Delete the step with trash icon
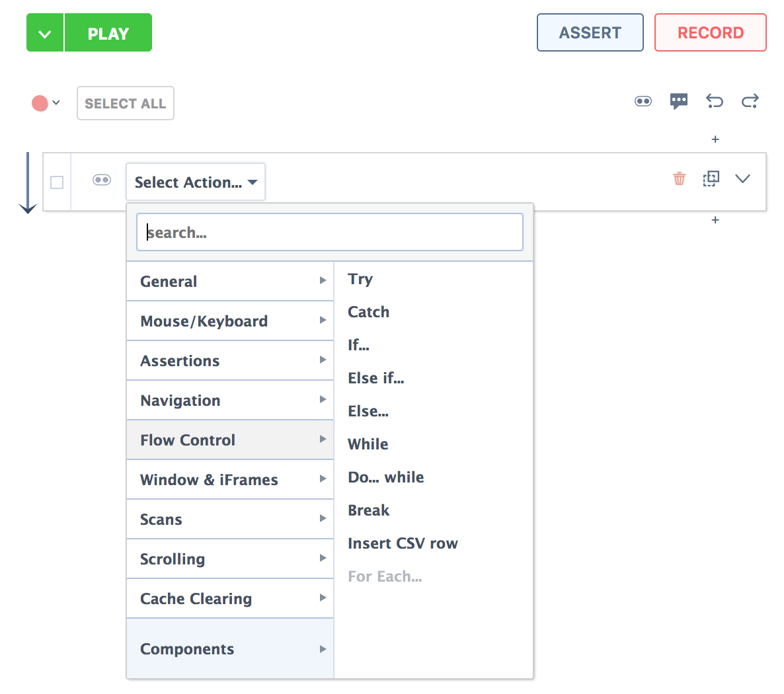Image resolution: width=784 pixels, height=694 pixels. pos(679,178)
